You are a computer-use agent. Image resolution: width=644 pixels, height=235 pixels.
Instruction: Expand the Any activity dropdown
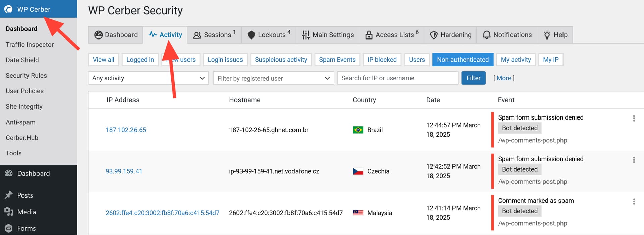tap(148, 78)
